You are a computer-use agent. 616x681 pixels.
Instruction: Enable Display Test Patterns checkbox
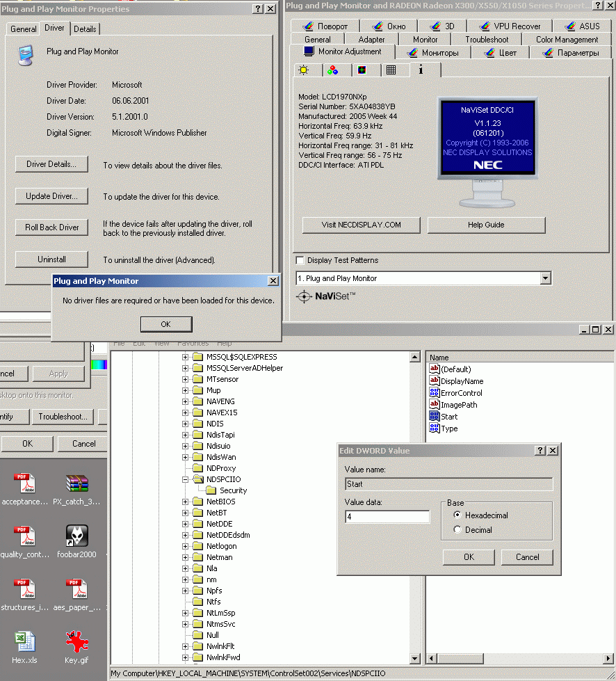tap(300, 260)
